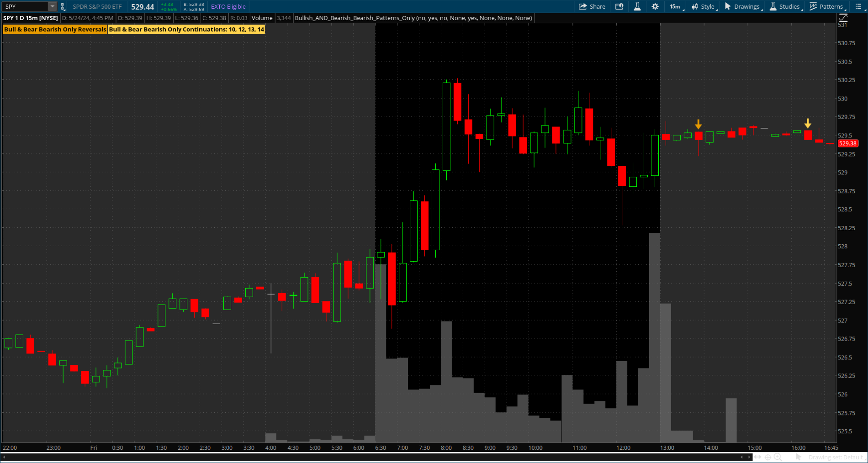Click the flask Edit Studies icon
This screenshot has width=868, height=463.
[x=637, y=6]
